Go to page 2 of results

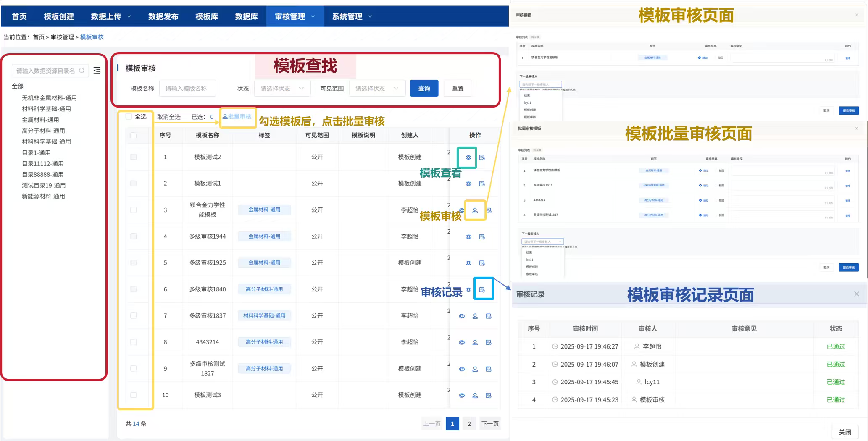pyautogui.click(x=469, y=424)
